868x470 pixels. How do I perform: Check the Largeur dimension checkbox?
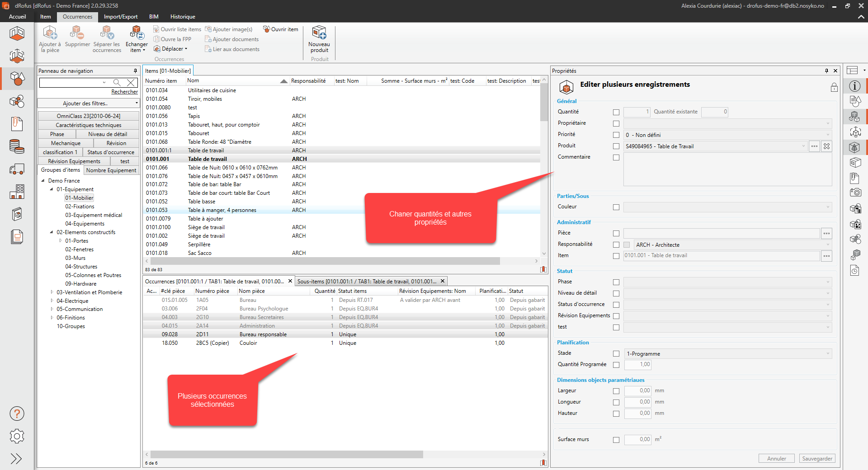tap(616, 391)
